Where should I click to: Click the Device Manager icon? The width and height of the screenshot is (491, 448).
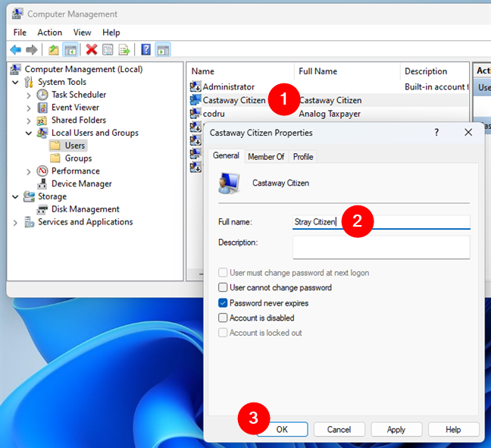point(42,184)
